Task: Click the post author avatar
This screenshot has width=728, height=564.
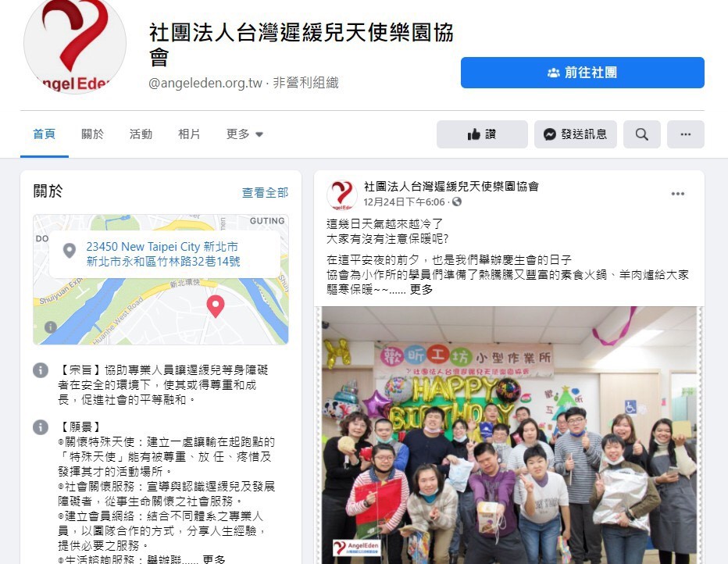Action: [342, 195]
